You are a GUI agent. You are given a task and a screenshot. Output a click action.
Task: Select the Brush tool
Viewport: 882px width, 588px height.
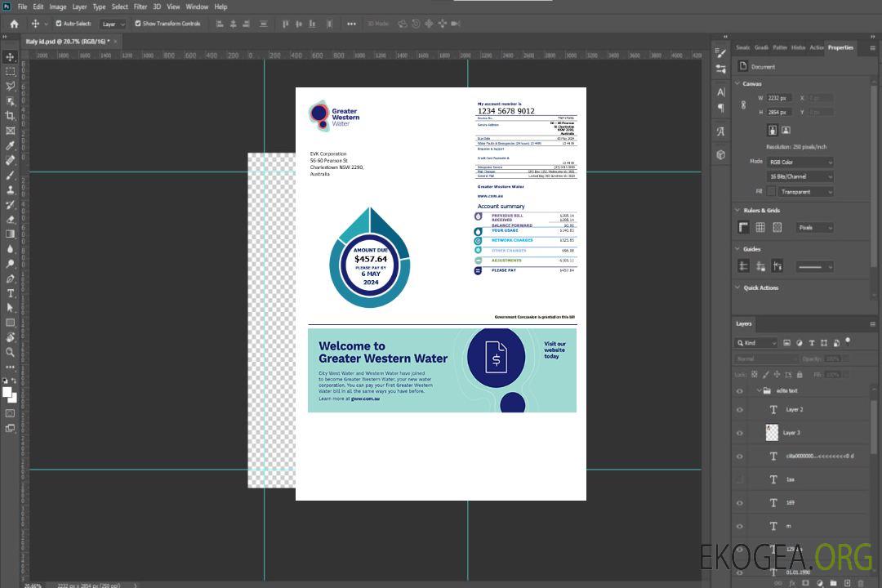click(10, 175)
